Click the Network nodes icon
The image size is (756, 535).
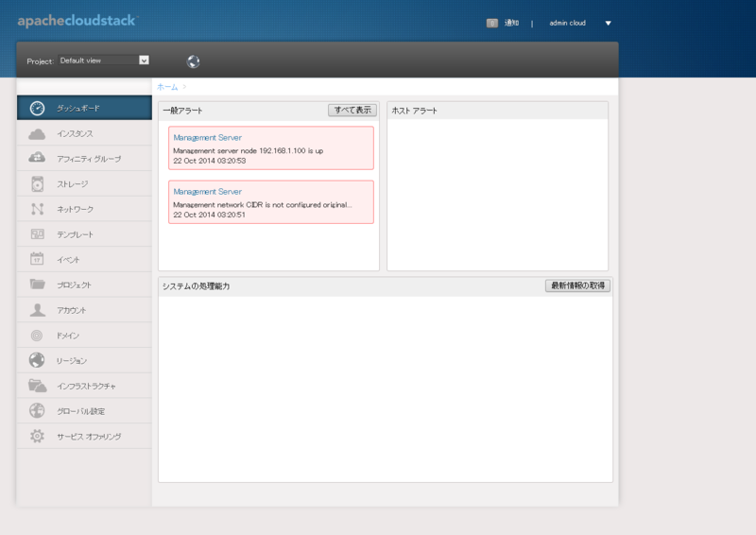pos(37,209)
